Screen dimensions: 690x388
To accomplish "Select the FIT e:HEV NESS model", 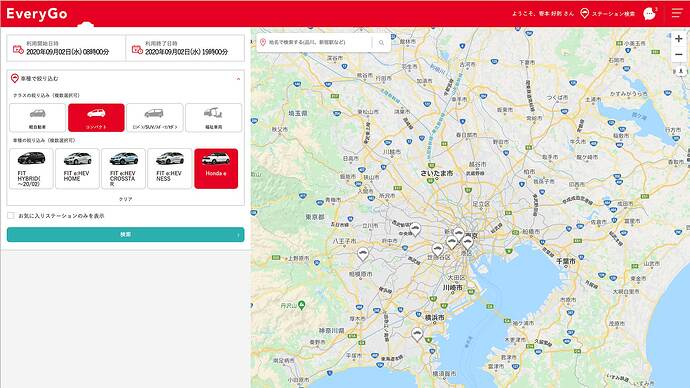I will [169, 168].
